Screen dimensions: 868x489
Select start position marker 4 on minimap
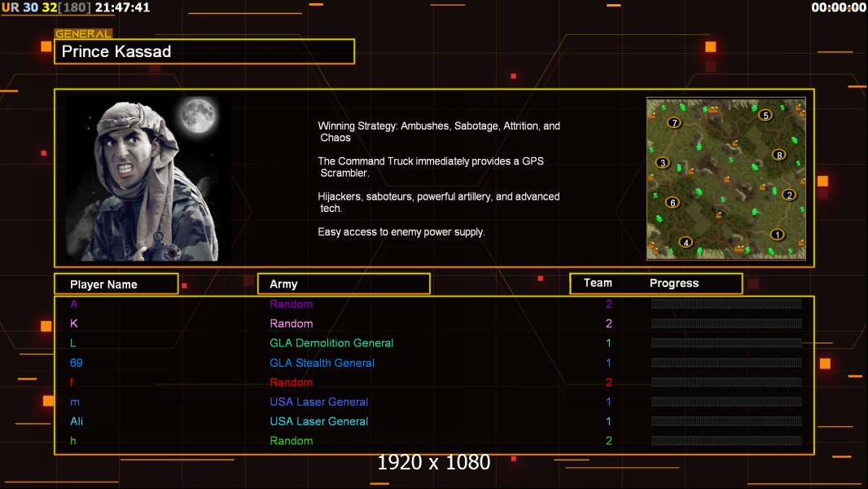(x=686, y=242)
